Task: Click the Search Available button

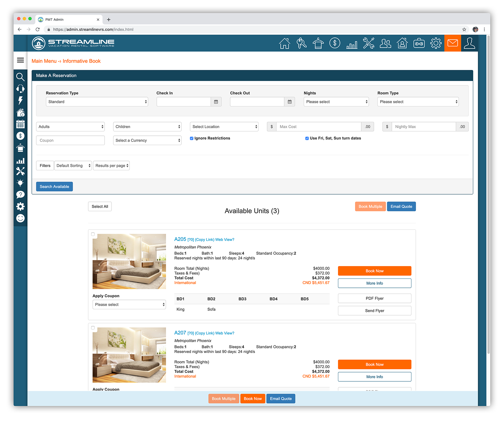Action: click(54, 186)
